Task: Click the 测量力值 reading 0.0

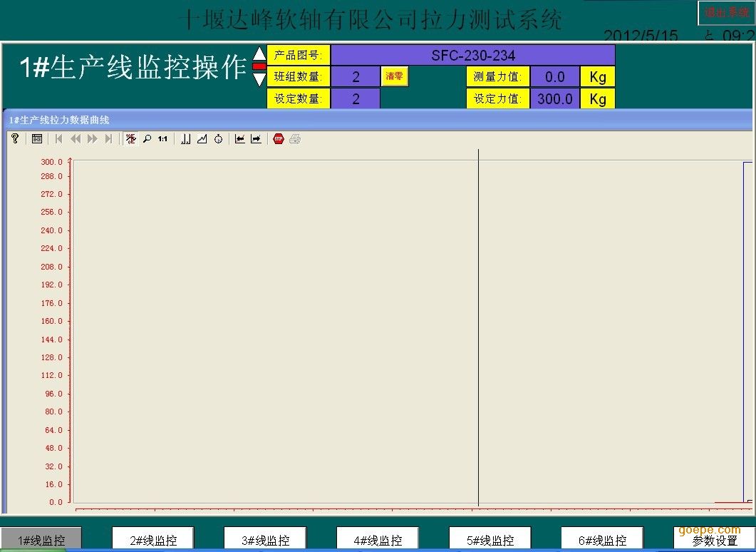Action: click(555, 77)
